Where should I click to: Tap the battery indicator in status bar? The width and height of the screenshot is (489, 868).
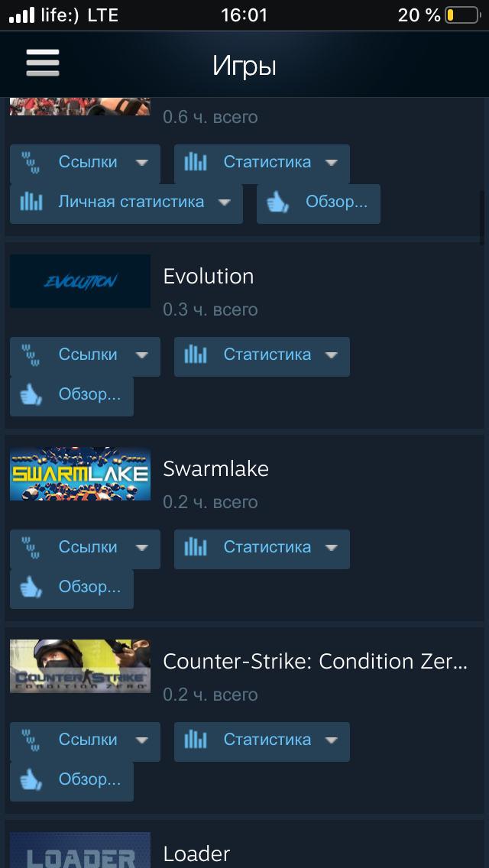tap(461, 15)
